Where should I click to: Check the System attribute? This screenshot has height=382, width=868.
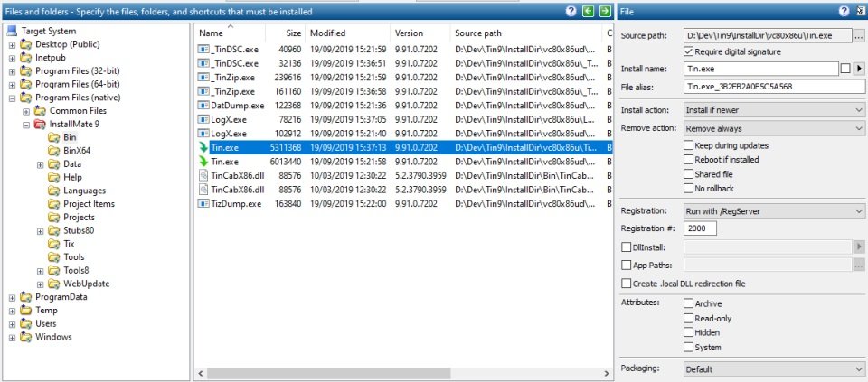(689, 347)
